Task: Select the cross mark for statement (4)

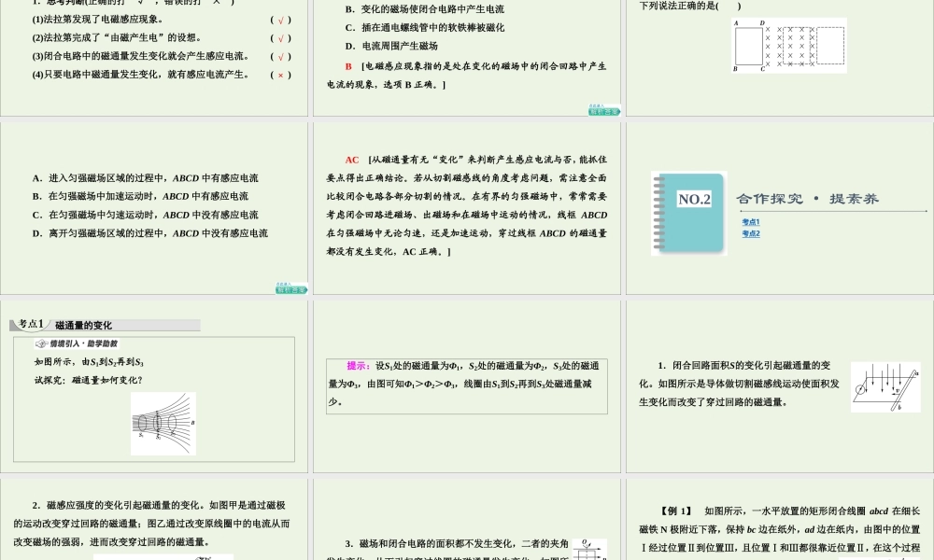Action: 280,75
